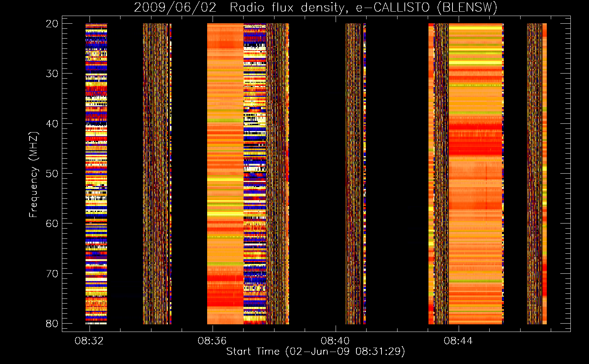Click the 08:44 time tick label
589x364 pixels.
(458, 341)
